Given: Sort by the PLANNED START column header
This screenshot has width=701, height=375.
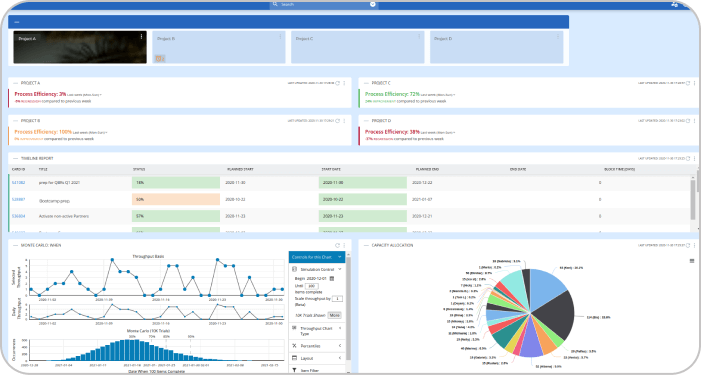Looking at the screenshot, I should (x=240, y=169).
